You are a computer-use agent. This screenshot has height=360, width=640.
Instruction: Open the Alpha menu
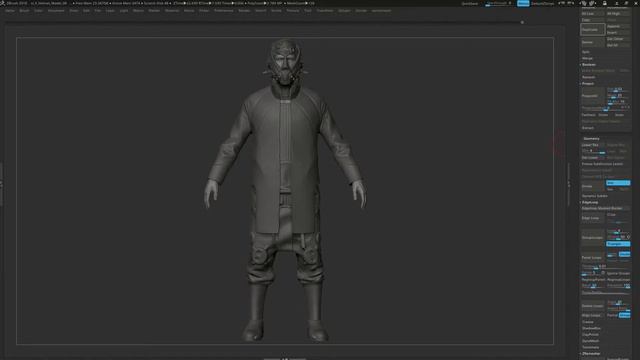(10, 11)
